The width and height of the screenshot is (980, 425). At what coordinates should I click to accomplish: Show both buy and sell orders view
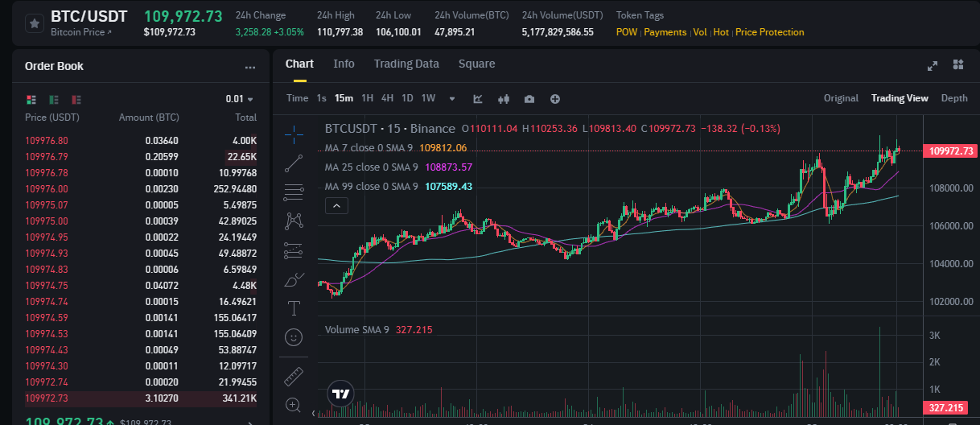tap(31, 99)
